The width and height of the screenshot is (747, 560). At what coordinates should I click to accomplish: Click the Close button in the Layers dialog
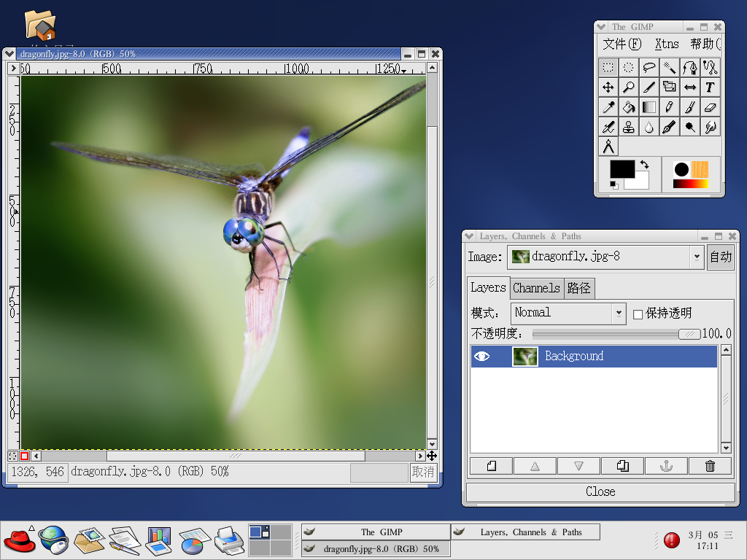point(600,492)
